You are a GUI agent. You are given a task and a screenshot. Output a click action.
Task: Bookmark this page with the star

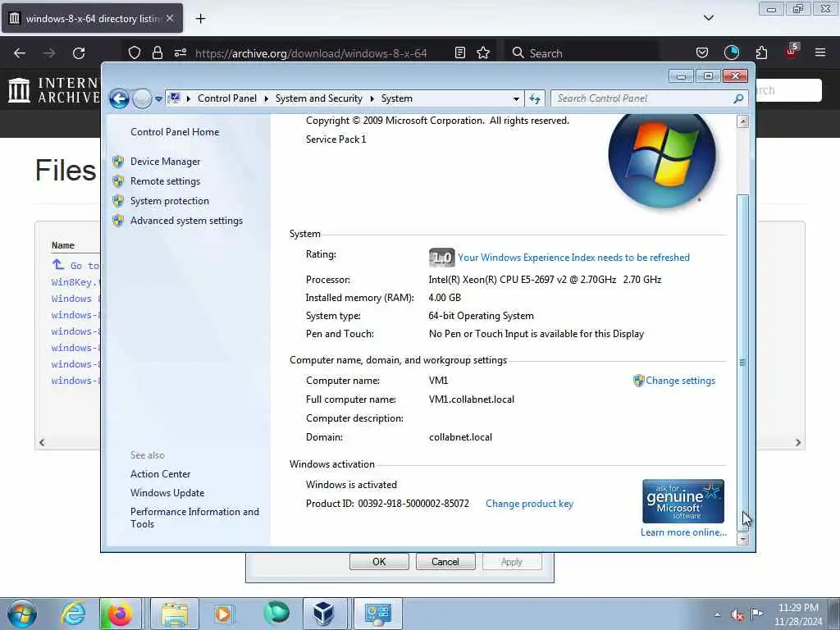tap(483, 52)
